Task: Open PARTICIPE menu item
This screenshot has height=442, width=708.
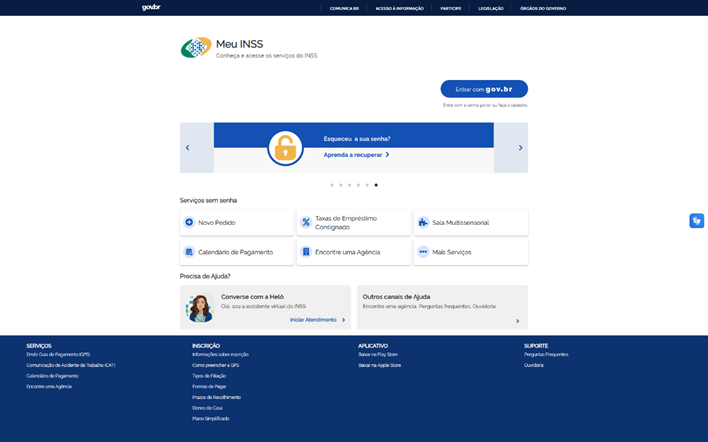Action: click(x=451, y=8)
